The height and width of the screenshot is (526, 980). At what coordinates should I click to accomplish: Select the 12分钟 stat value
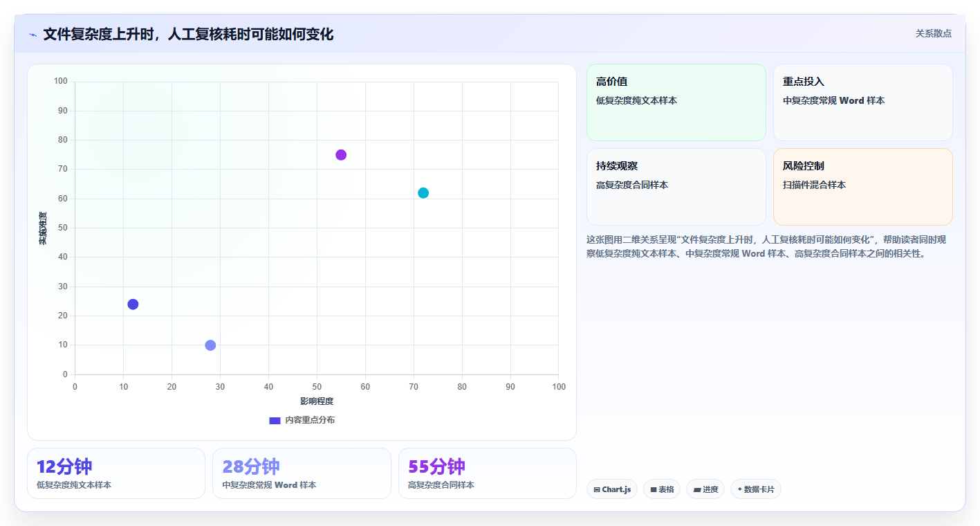pyautogui.click(x=64, y=466)
